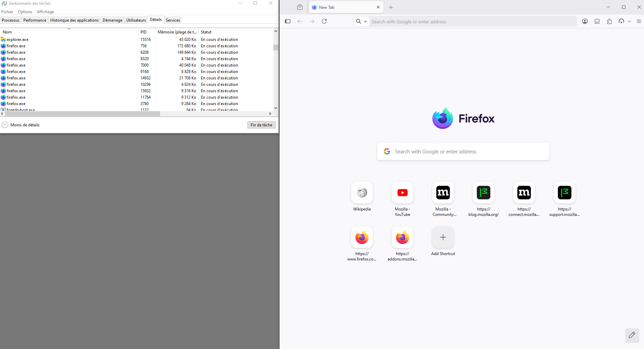Click the process list's vertical scrollbar up arrow
The width and height of the screenshot is (644, 349).
point(276,31)
